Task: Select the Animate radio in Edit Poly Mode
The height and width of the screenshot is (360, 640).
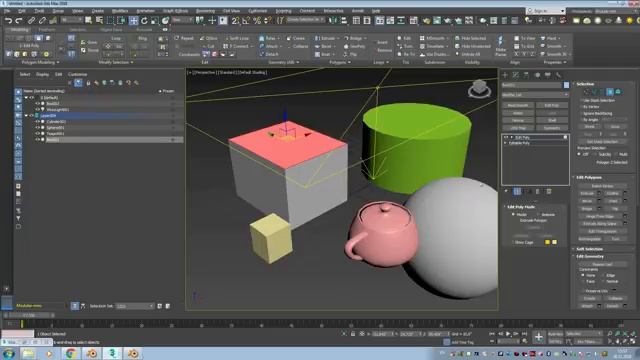Action: [x=538, y=214]
